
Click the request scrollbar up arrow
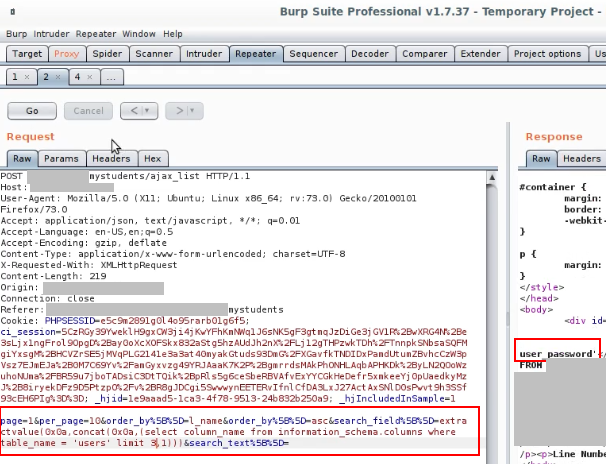click(492, 177)
